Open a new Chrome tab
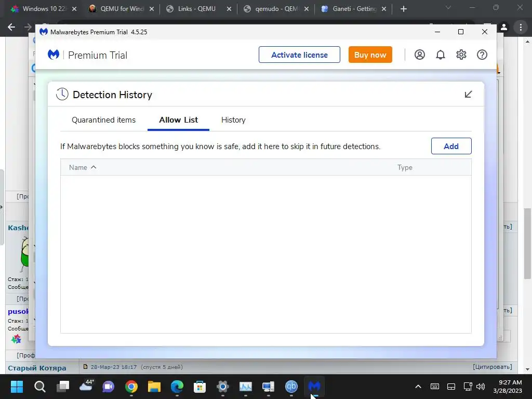 point(403,9)
